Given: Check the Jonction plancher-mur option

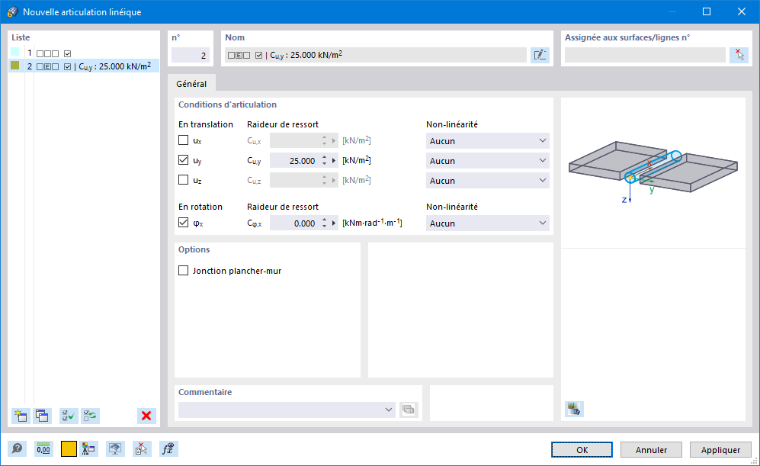Looking at the screenshot, I should (183, 271).
